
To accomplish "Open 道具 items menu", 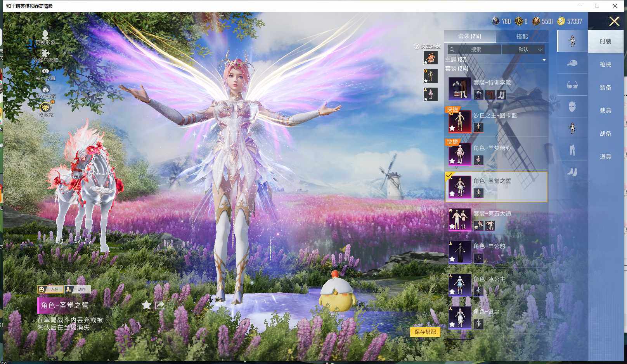I will [605, 157].
